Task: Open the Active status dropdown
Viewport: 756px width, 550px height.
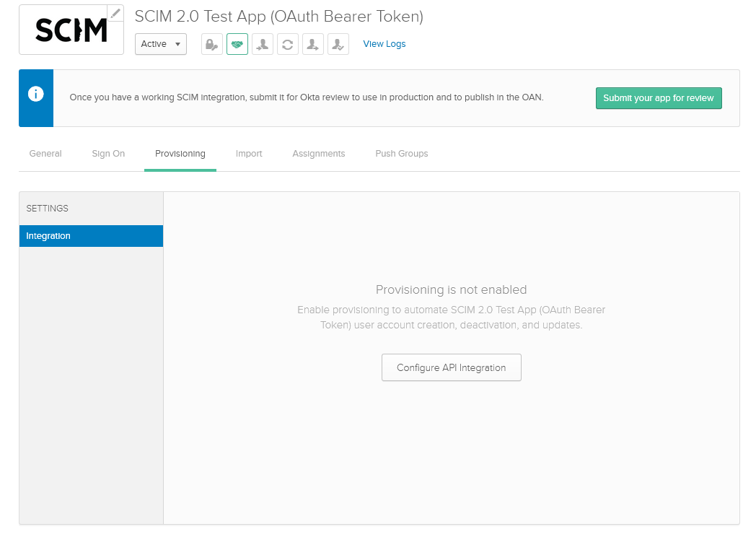Action: point(161,44)
